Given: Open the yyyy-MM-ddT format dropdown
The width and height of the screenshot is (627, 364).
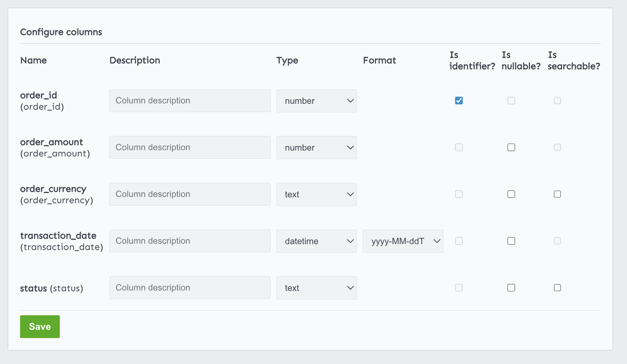Looking at the screenshot, I should pos(403,241).
